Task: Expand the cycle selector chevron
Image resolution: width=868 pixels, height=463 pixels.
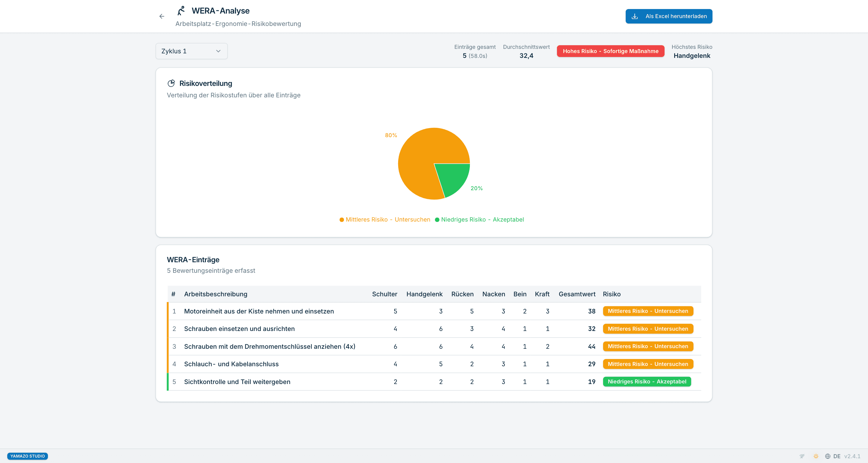Action: point(218,51)
